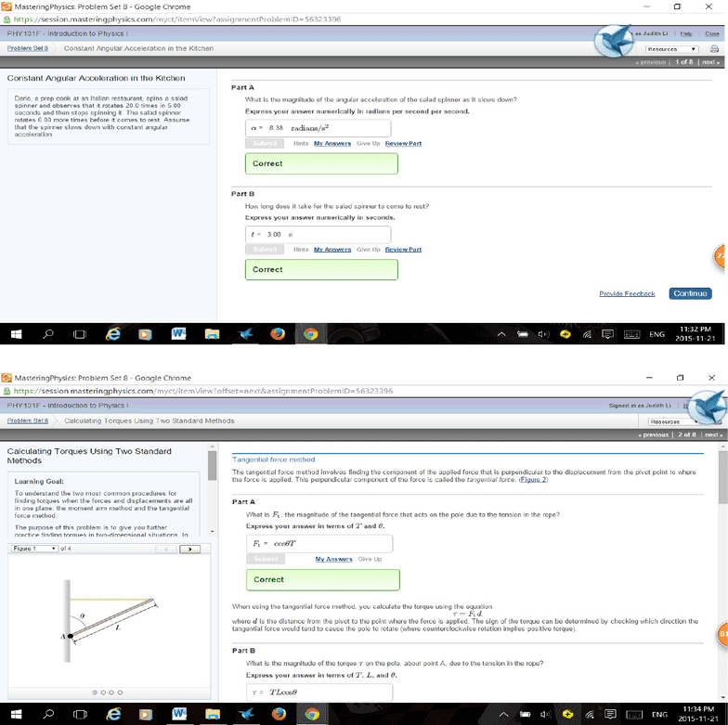
Task: Open Internet Explorer on the 11:32 PM taskbar
Action: tap(113, 334)
